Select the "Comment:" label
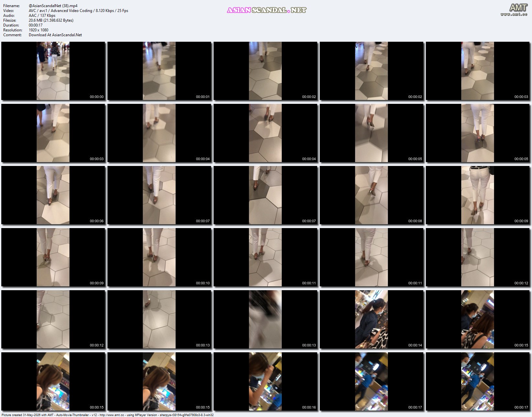Screen dimensions: 532x417 tap(12, 35)
